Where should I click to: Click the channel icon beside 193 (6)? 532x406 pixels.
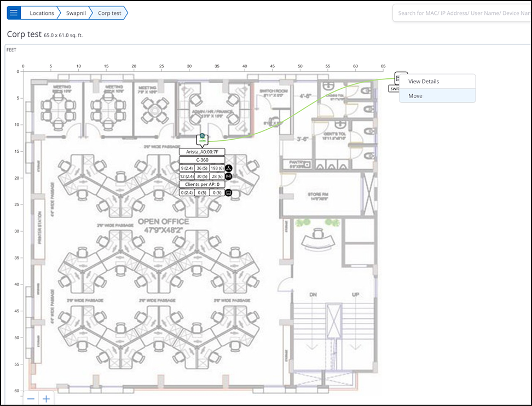[x=229, y=168]
